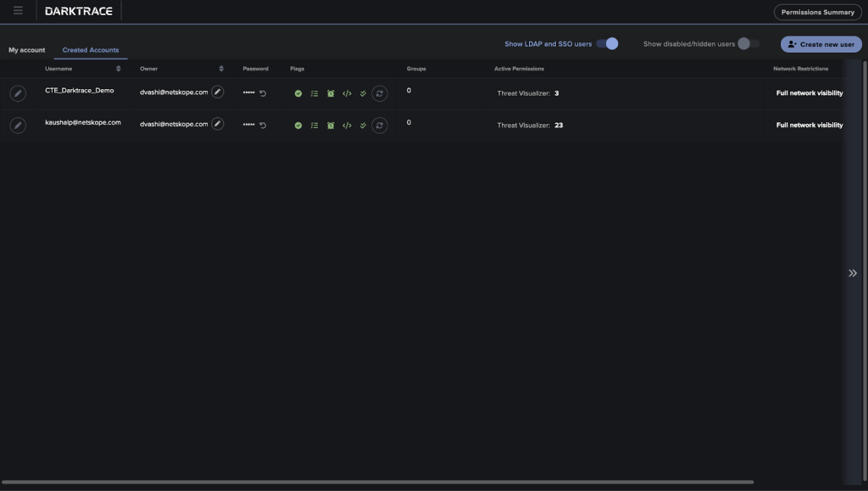Expand the side panel with double chevron
The width and height of the screenshot is (868, 491).
click(853, 273)
